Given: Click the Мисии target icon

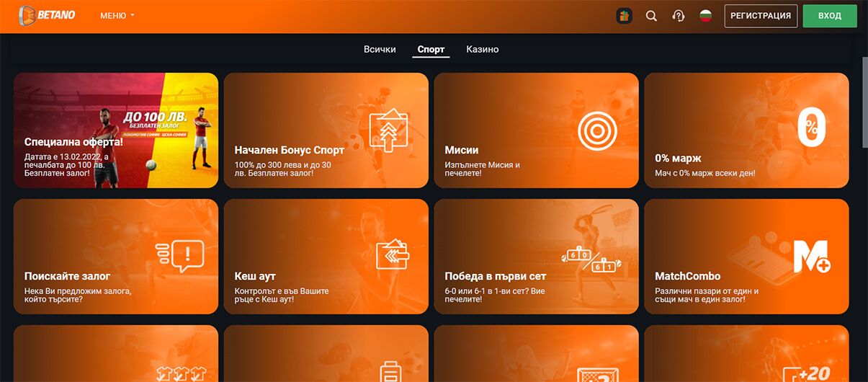Looking at the screenshot, I should (x=598, y=131).
